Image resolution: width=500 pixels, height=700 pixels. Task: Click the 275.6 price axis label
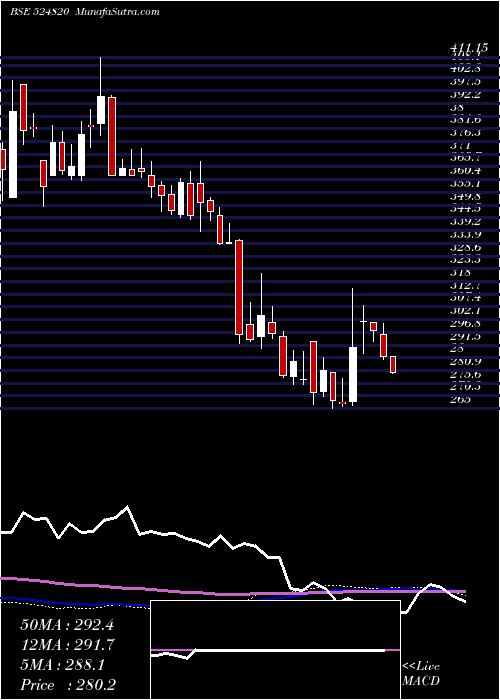(x=466, y=374)
